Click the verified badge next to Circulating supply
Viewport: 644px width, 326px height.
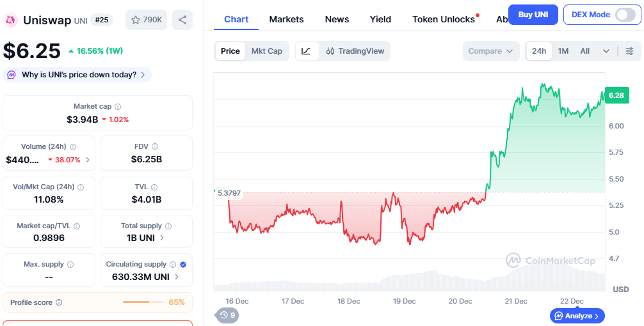(x=183, y=265)
